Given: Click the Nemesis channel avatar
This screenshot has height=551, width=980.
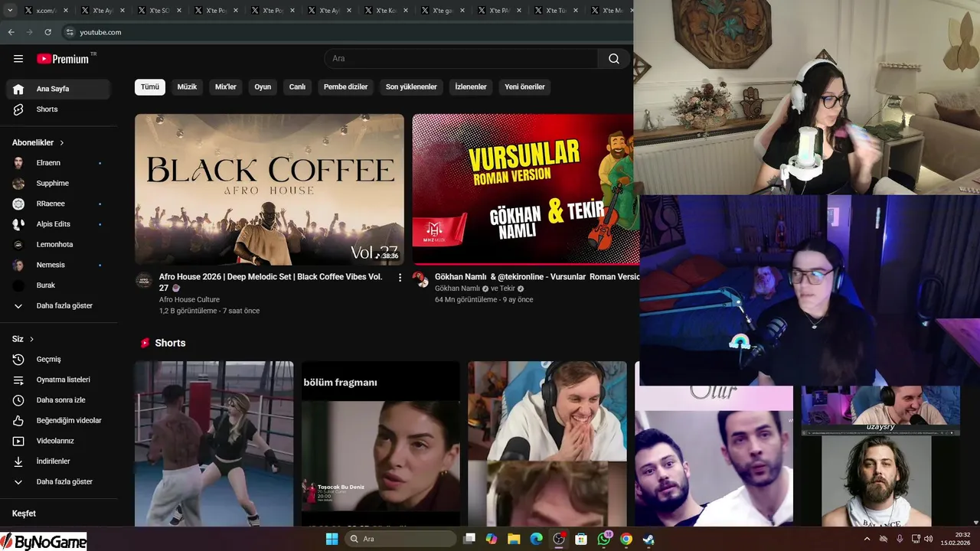Looking at the screenshot, I should [18, 265].
